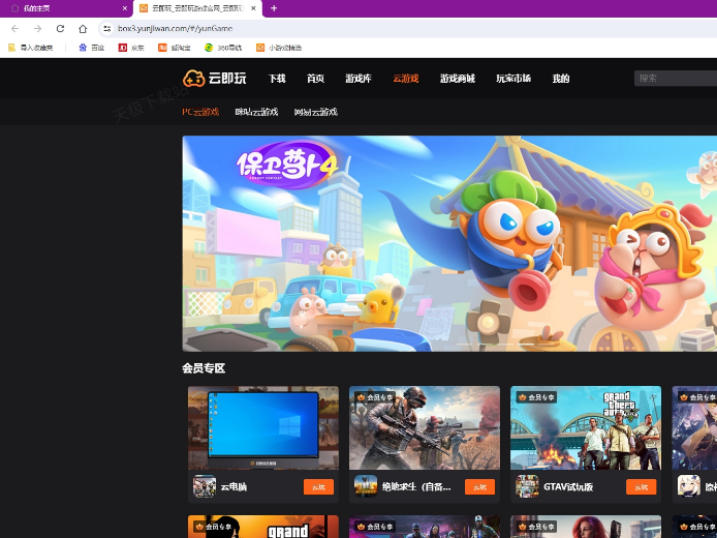Click the browser forward arrow

[x=37, y=29]
